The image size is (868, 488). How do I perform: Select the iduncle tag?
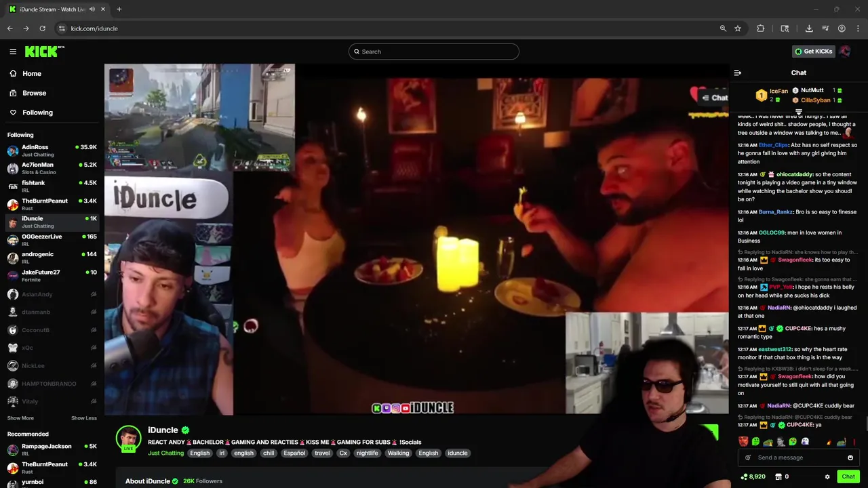point(457,453)
